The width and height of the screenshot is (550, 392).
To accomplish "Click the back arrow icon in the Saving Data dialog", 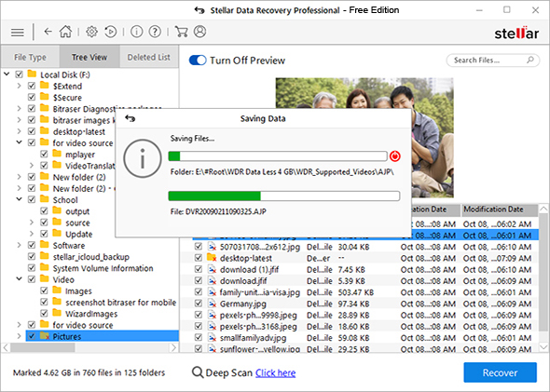I will point(131,119).
